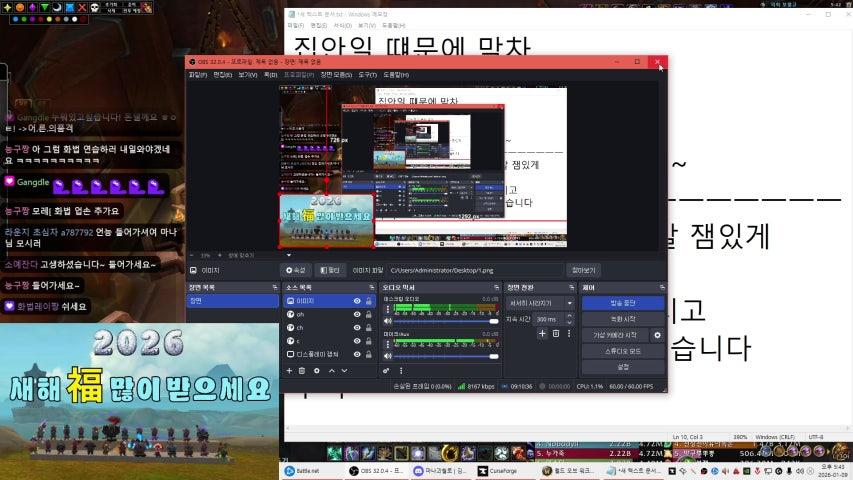853x480 pixels.
Task: Expand the scene transition type dropdown
Action: (540, 302)
